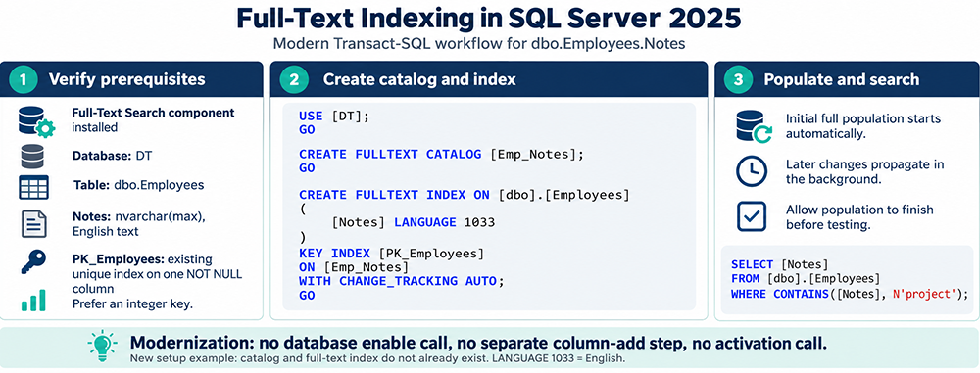The height and width of the screenshot is (373, 980).
Task: Click the database cylinder icon next to Database: DT
Action: tap(32, 157)
